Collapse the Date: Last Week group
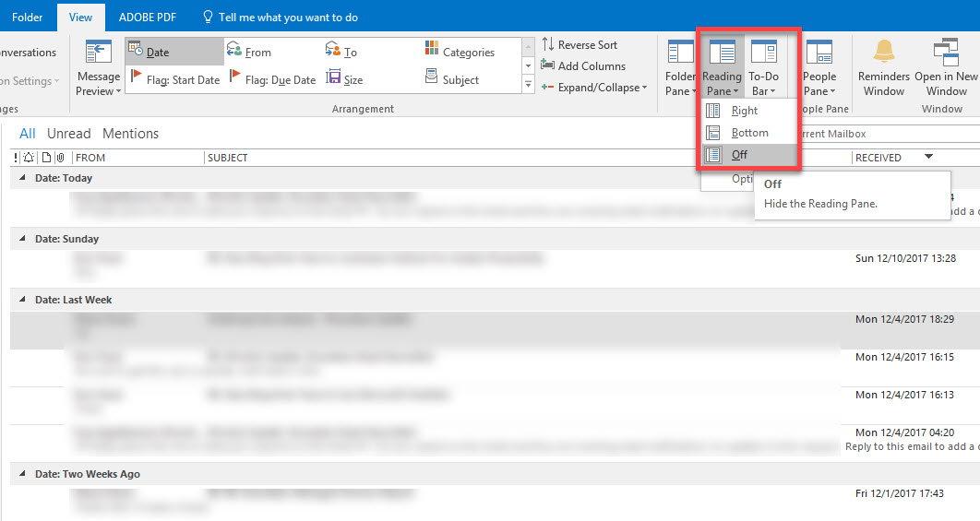This screenshot has height=521, width=980. pos(23,300)
